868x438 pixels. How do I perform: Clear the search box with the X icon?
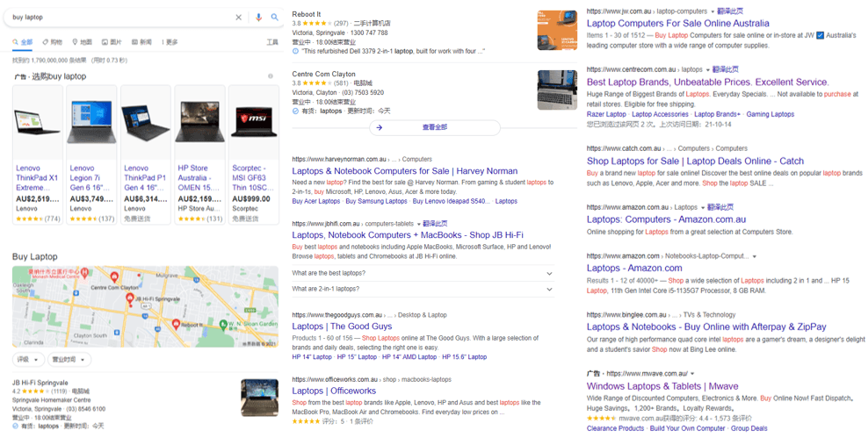(x=239, y=18)
